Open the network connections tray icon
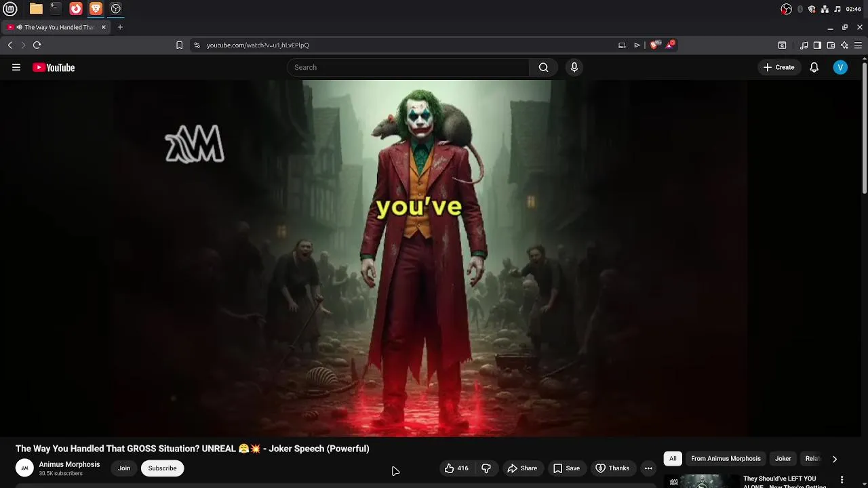 (825, 9)
